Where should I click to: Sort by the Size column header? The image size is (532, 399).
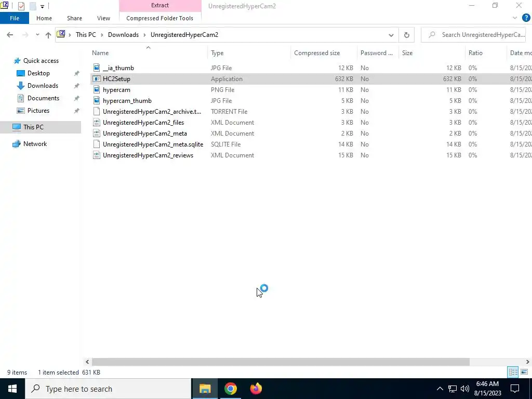point(407,53)
